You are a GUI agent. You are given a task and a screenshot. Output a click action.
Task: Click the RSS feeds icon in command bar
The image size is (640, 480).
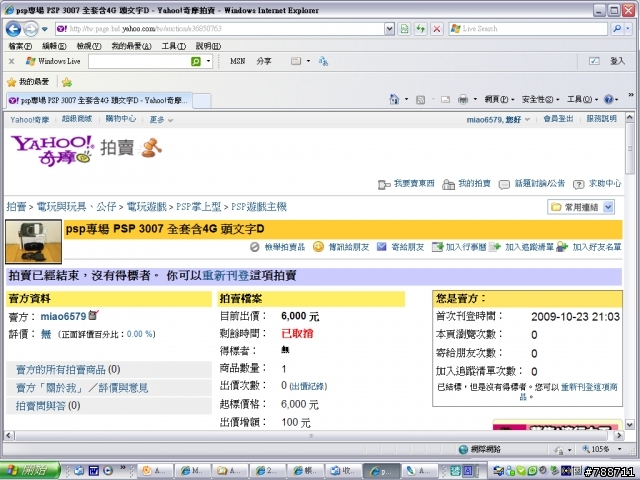pyautogui.click(x=420, y=100)
